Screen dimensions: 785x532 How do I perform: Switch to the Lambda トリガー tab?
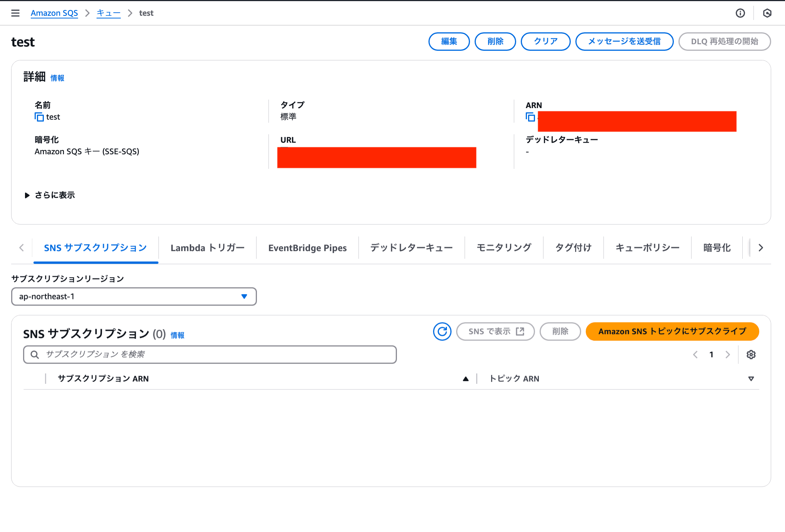(207, 248)
